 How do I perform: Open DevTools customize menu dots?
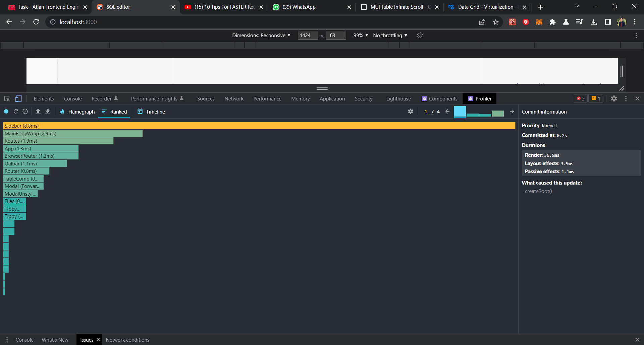626,98
